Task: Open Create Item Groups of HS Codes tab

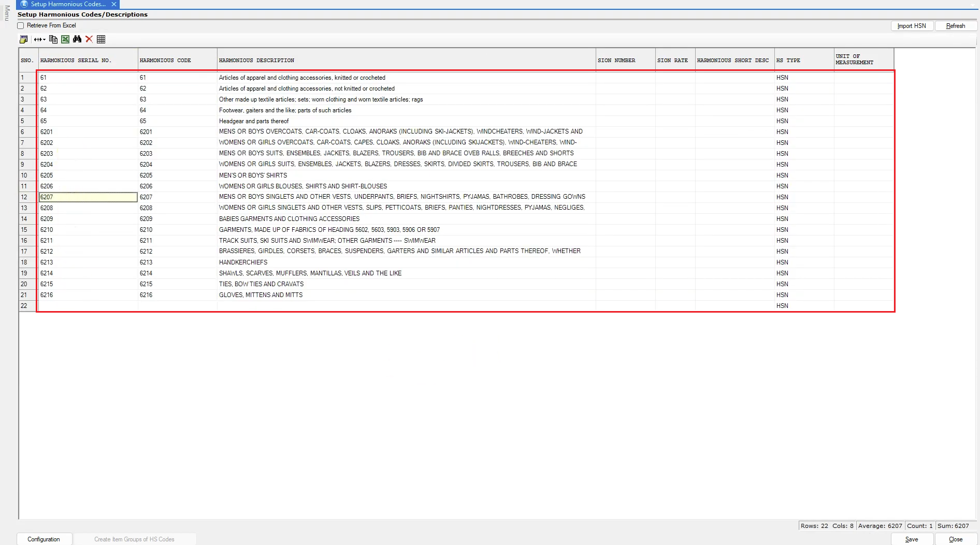Action: (x=134, y=539)
